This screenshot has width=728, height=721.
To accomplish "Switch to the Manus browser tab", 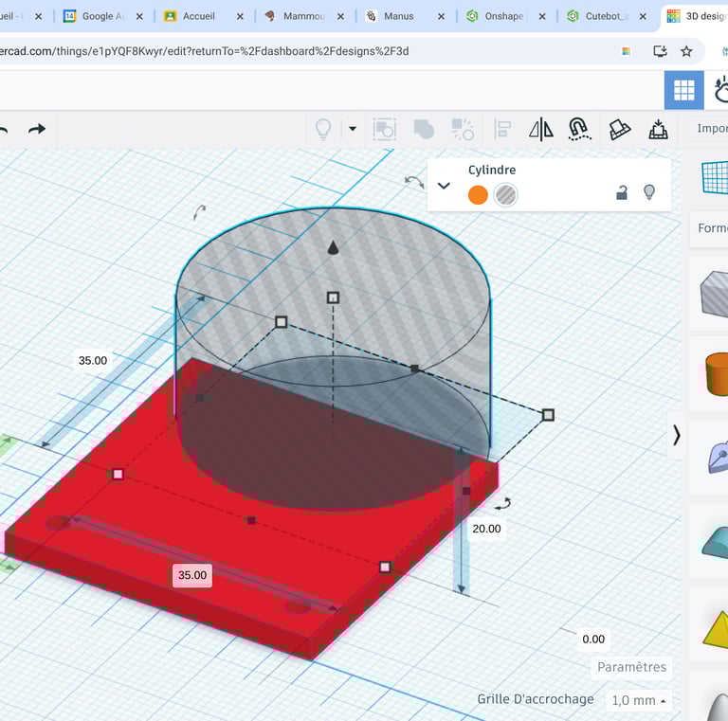I will [398, 16].
